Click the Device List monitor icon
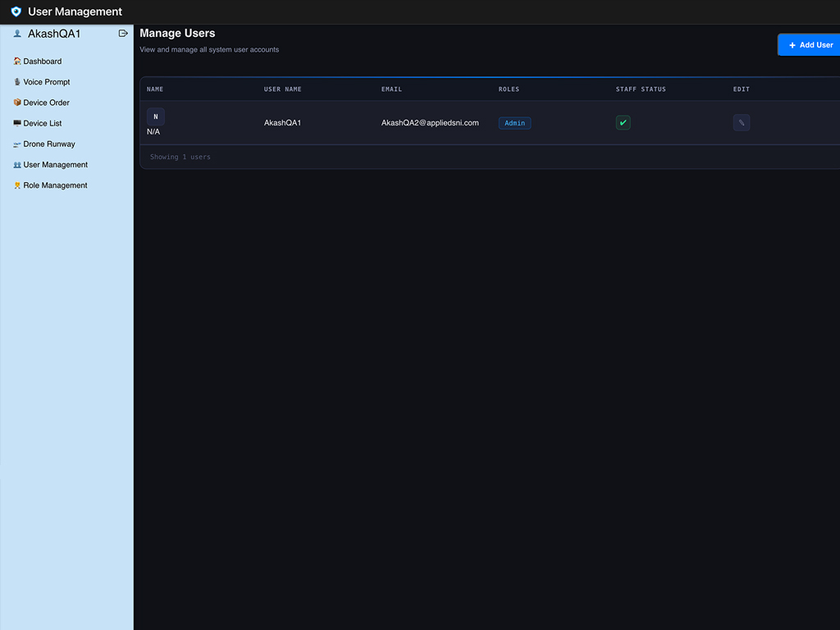This screenshot has width=840, height=630. click(x=17, y=123)
